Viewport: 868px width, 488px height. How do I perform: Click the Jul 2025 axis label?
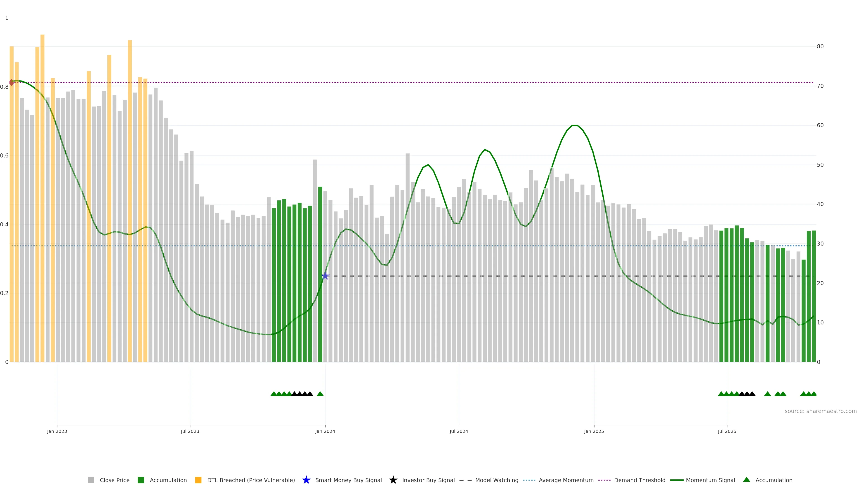pyautogui.click(x=727, y=432)
